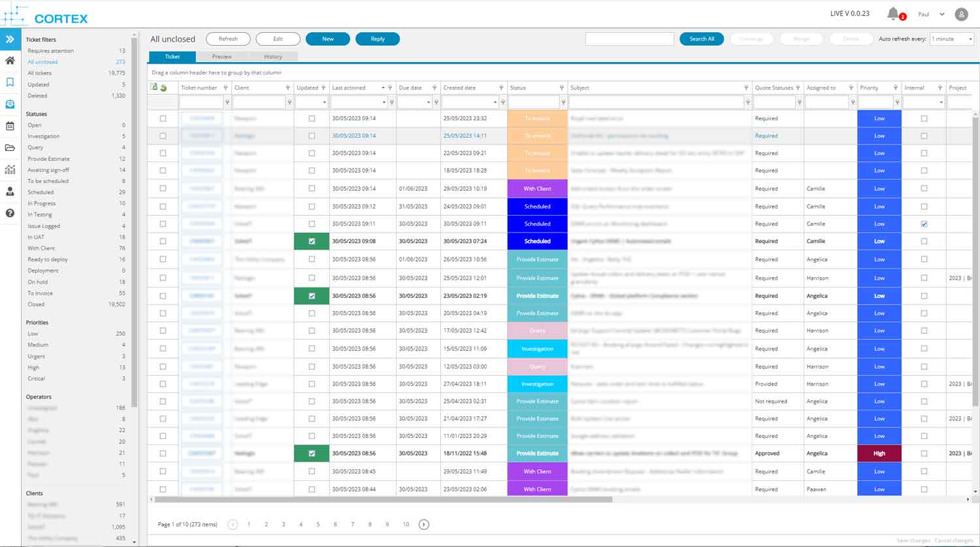Viewport: 980px width, 547px height.
Task: Open the Auto refresh interval dropdown
Action: point(952,39)
